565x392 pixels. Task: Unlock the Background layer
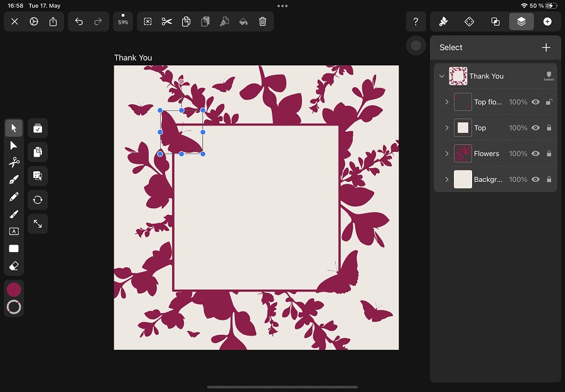coord(549,179)
